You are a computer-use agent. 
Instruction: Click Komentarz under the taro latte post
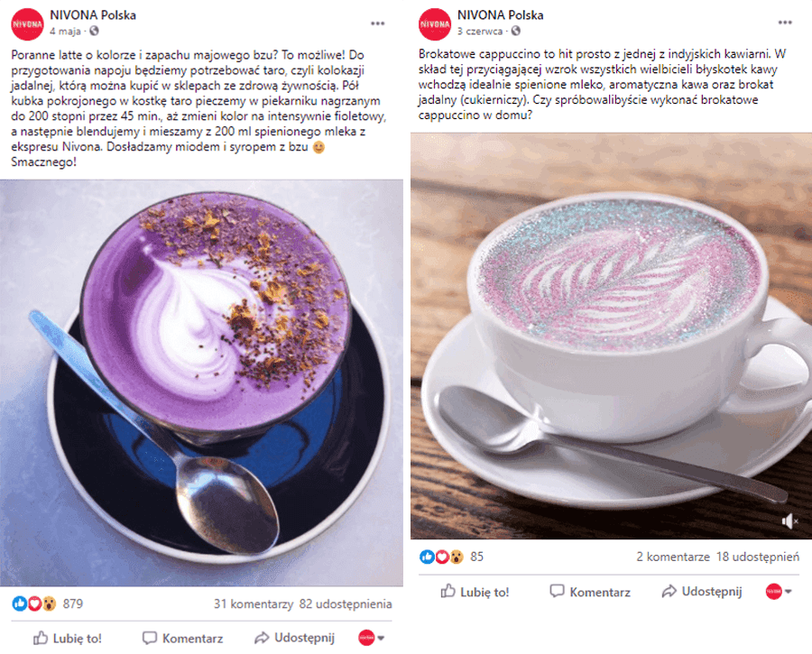183,638
